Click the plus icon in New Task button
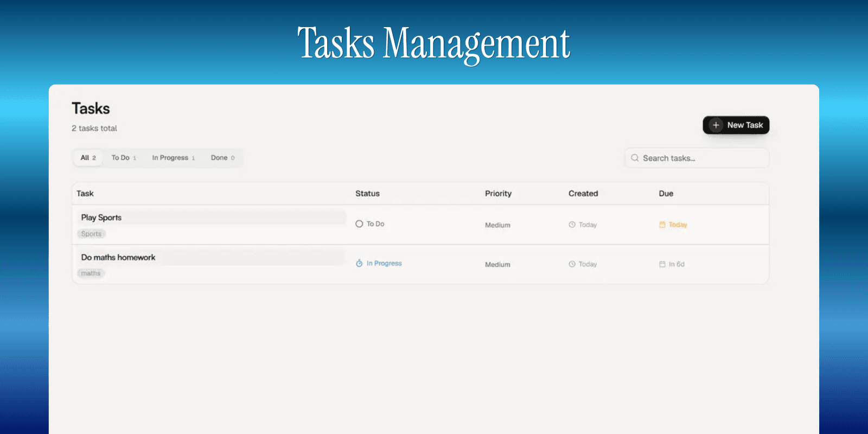 coord(716,125)
